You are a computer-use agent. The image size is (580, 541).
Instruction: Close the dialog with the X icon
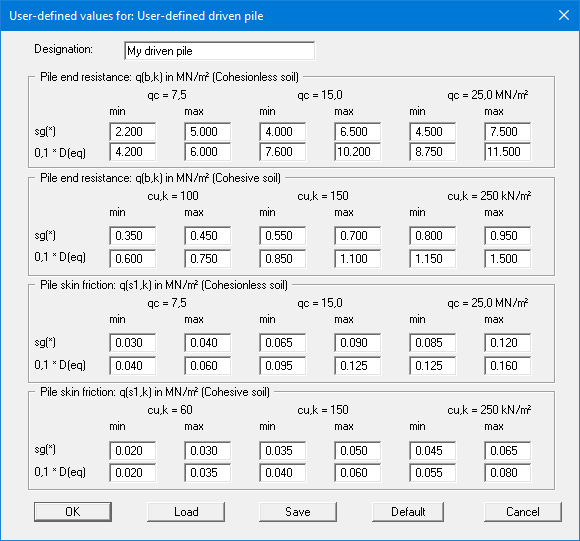coord(564,15)
